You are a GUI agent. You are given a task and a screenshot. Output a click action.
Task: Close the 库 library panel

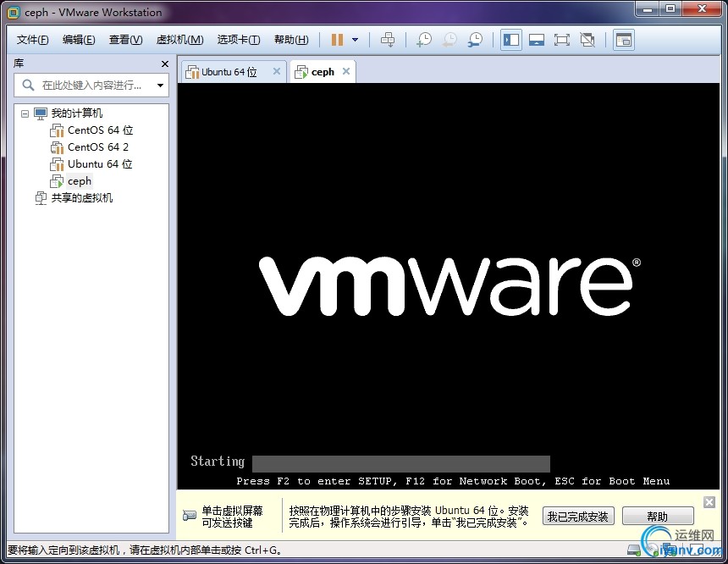tap(165, 64)
